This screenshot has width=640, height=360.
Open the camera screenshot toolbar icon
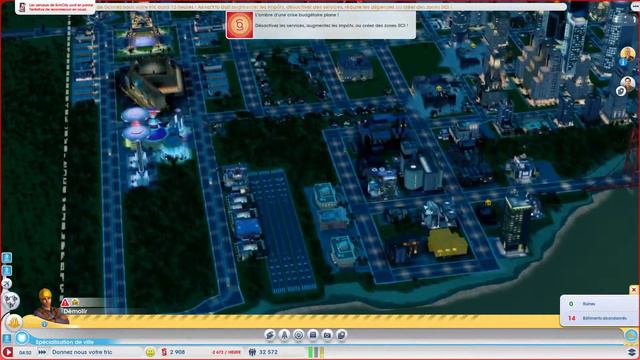[327, 335]
